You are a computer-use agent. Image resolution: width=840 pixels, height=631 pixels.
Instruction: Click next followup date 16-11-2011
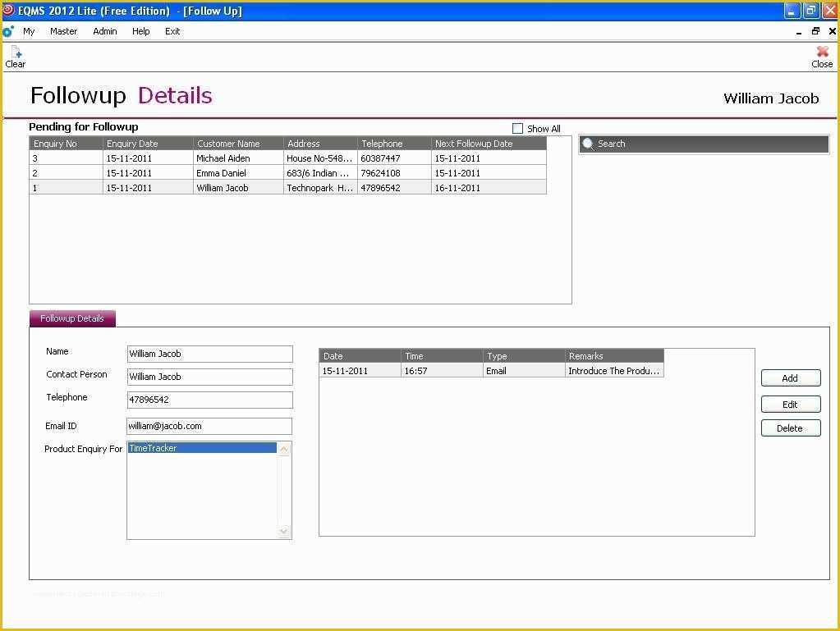[x=489, y=188]
